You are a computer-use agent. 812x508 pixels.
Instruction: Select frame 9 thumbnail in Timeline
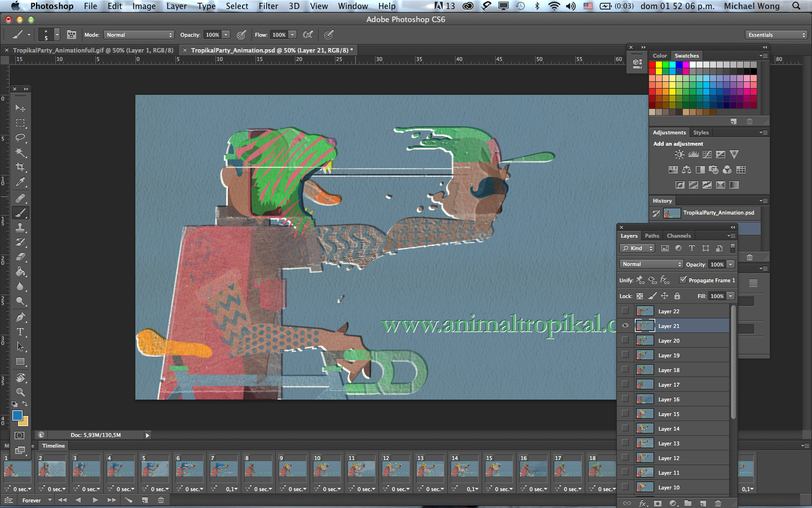[293, 468]
